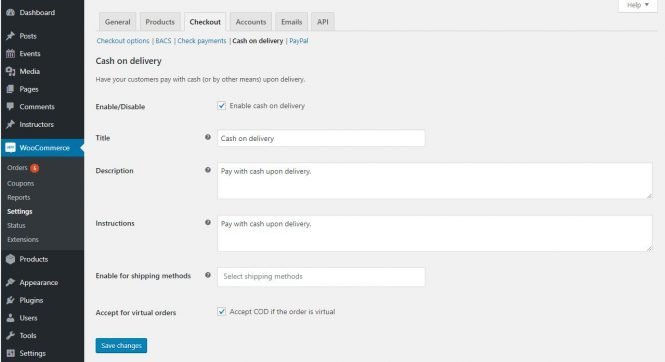Click the Appearance brush icon
This screenshot has width=665, height=362.
coord(10,283)
